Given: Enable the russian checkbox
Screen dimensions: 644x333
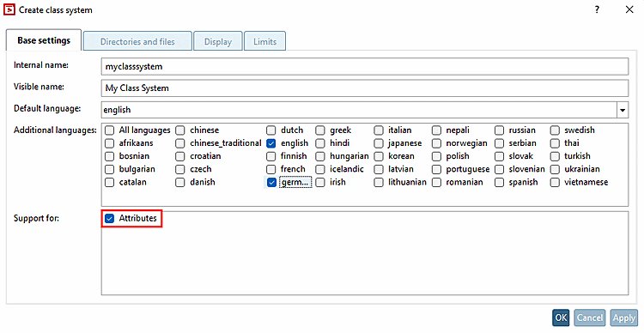Looking at the screenshot, I should (499, 130).
